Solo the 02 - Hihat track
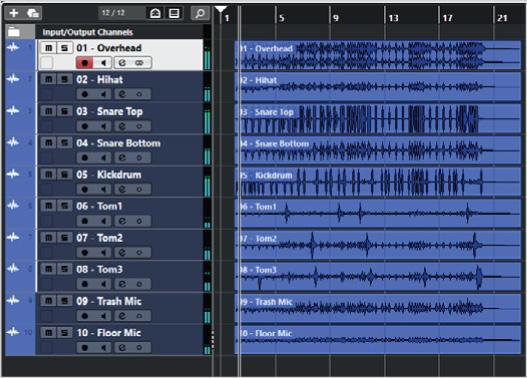This screenshot has height=378, width=527. (x=64, y=79)
